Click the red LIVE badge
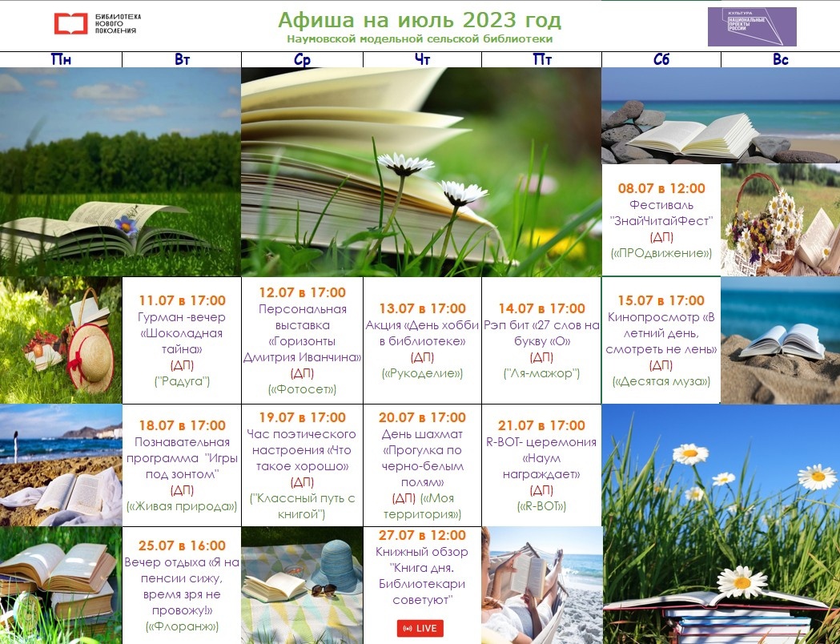Viewport: 840px width, 644px height. (420, 628)
